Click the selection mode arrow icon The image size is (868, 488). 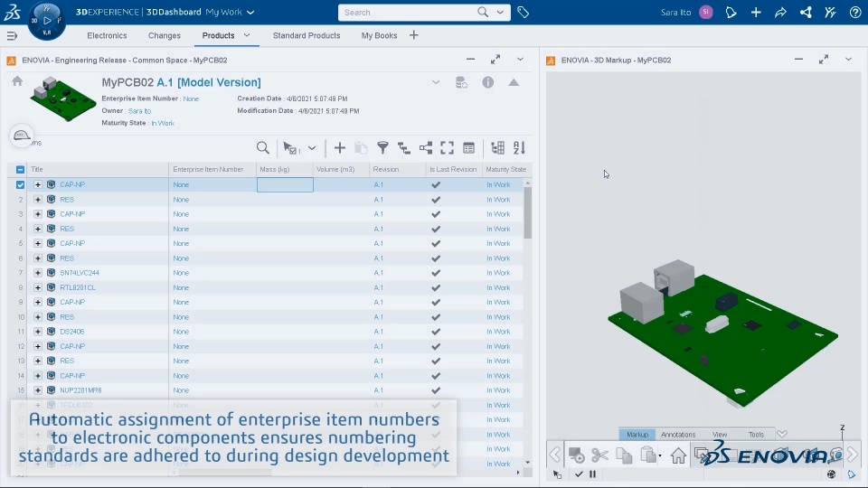pyautogui.click(x=291, y=147)
